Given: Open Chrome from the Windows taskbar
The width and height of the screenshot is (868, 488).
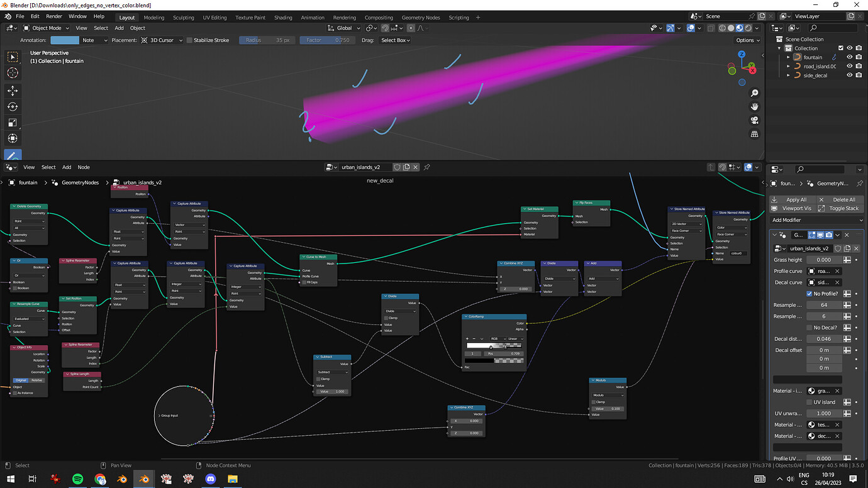Looking at the screenshot, I should tap(100, 479).
